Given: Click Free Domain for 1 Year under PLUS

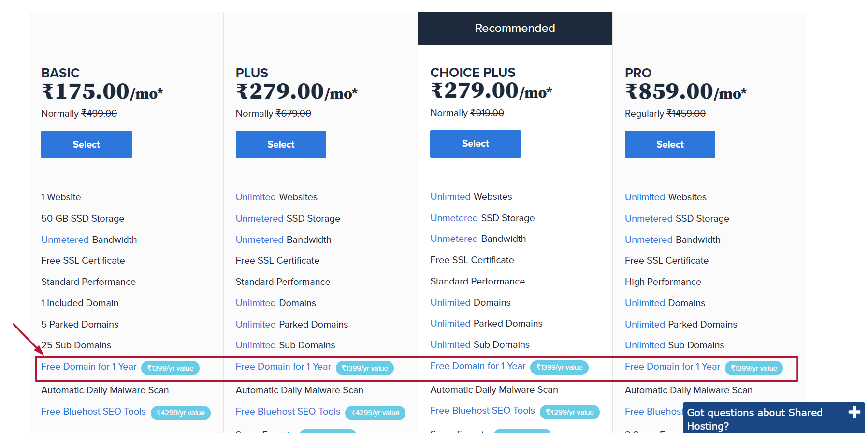Looking at the screenshot, I should click(x=283, y=367).
